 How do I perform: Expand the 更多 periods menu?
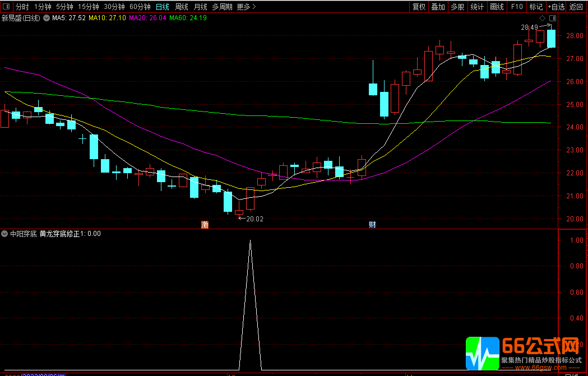[x=247, y=7]
